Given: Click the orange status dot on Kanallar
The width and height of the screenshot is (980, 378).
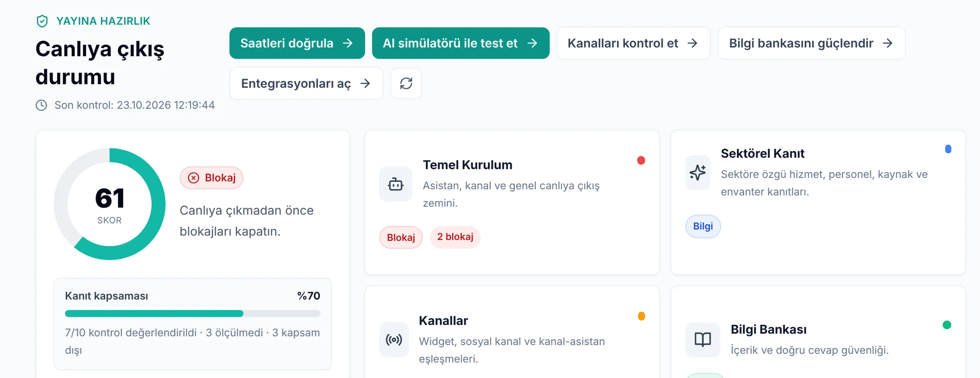Looking at the screenshot, I should coord(641,316).
